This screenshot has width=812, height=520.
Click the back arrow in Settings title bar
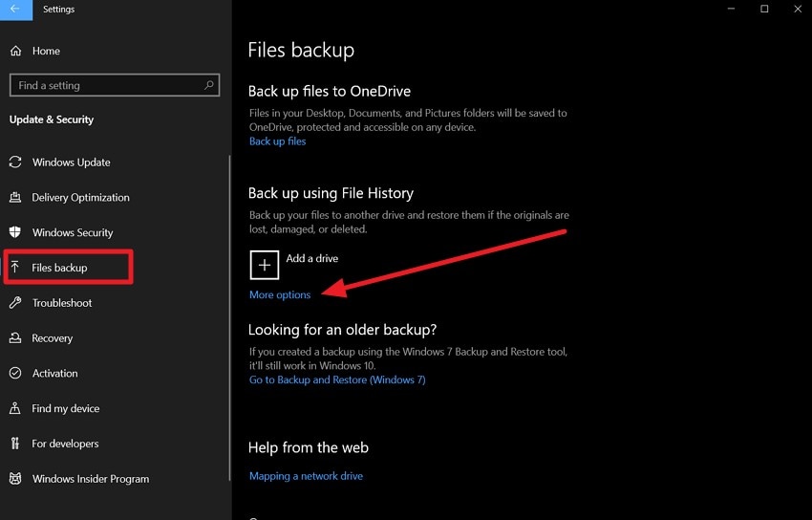[15, 10]
